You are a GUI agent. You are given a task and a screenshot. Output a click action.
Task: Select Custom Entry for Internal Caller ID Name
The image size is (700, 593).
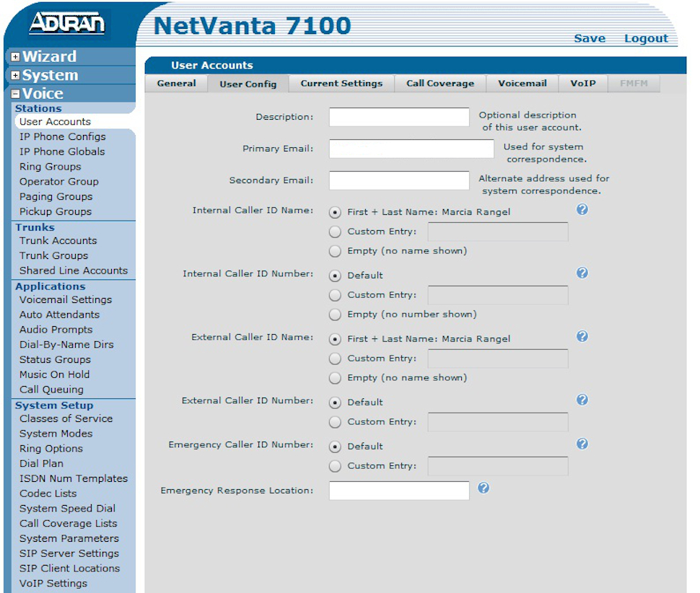[335, 232]
